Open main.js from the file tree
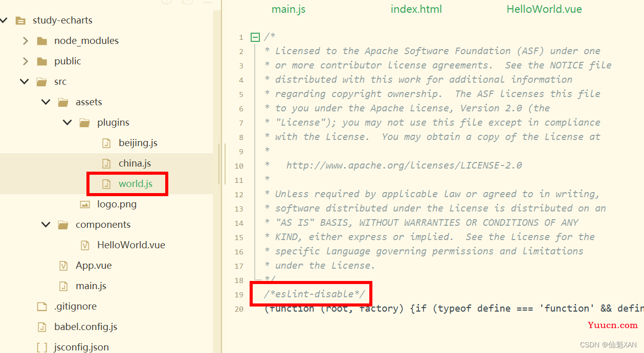Image resolution: width=644 pixels, height=353 pixels. point(91,286)
